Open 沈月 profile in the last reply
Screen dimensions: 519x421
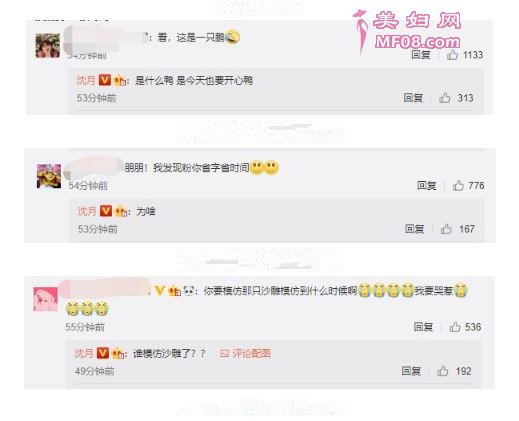coord(84,353)
